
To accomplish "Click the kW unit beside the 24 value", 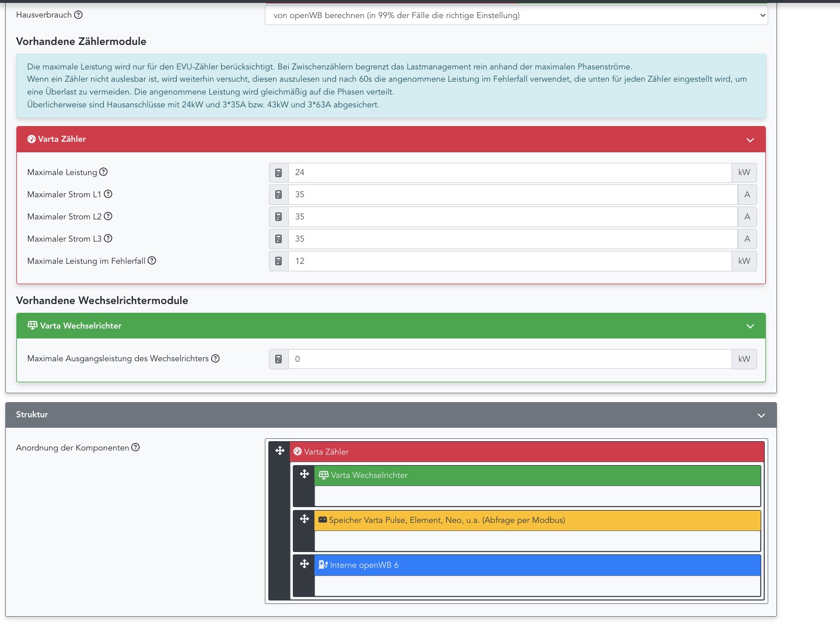I will [x=744, y=173].
